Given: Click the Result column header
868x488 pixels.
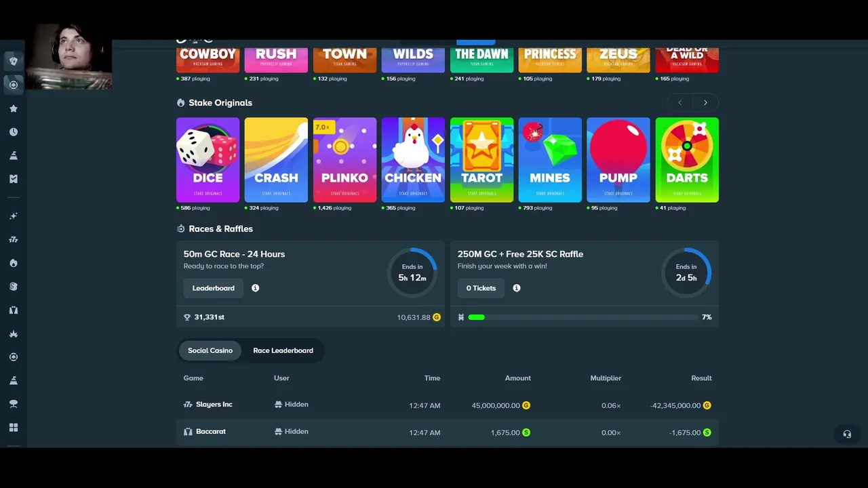Looking at the screenshot, I should coord(701,378).
